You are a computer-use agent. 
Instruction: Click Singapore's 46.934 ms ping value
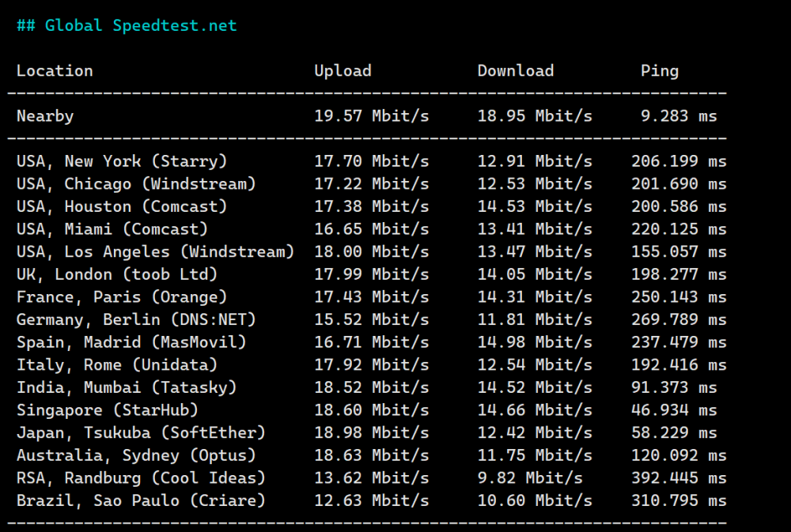(673, 410)
